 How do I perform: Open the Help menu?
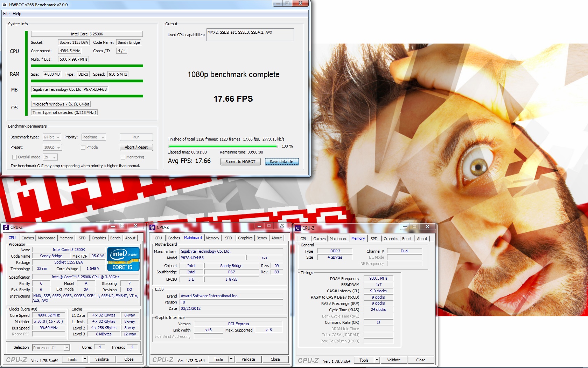tap(17, 14)
